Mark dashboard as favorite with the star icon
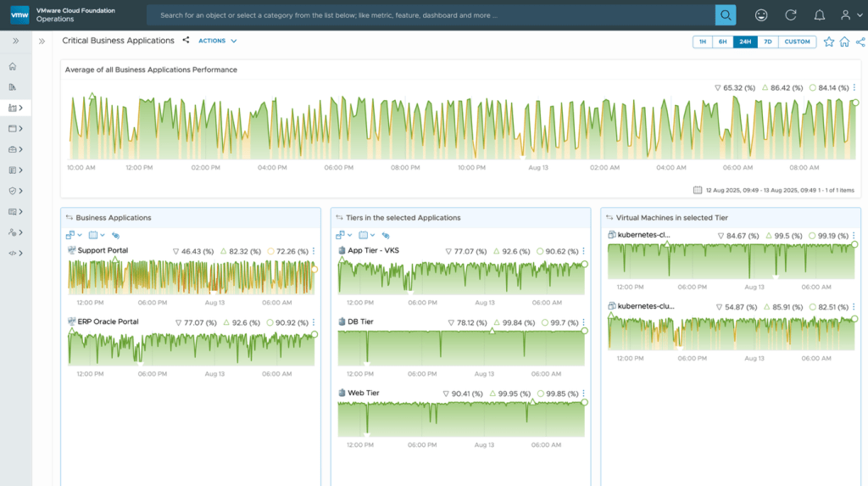 click(x=829, y=42)
